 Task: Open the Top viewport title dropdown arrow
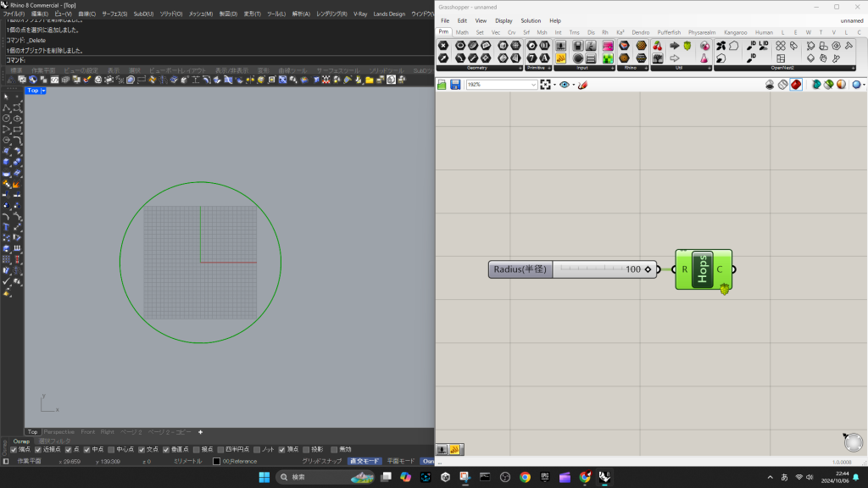click(43, 91)
